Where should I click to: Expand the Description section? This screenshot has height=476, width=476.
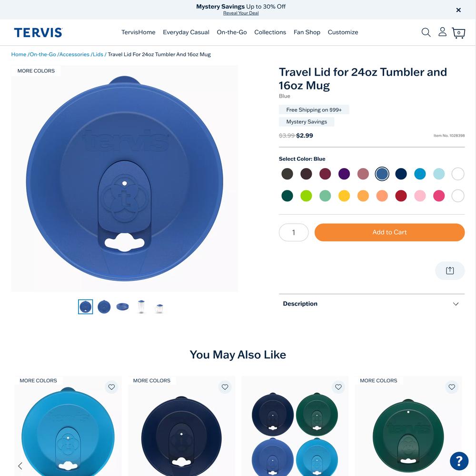click(371, 304)
